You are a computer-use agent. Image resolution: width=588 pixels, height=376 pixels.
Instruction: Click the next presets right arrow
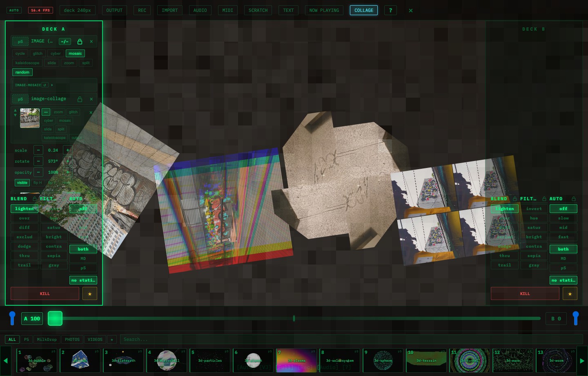(582, 360)
